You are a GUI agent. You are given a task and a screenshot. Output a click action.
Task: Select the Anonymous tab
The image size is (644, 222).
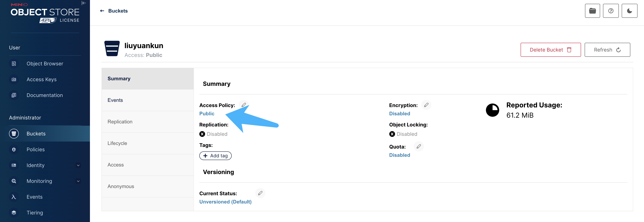coord(121,186)
